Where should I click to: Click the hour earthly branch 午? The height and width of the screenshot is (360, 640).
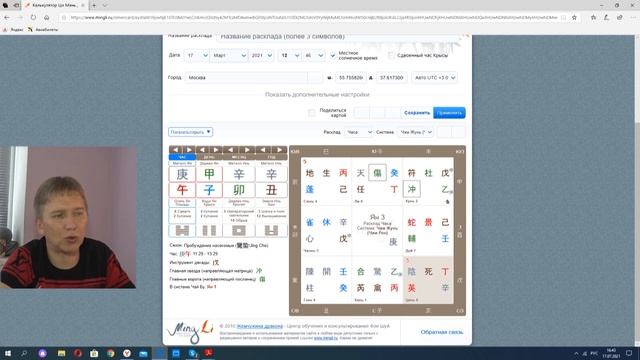[182, 190]
